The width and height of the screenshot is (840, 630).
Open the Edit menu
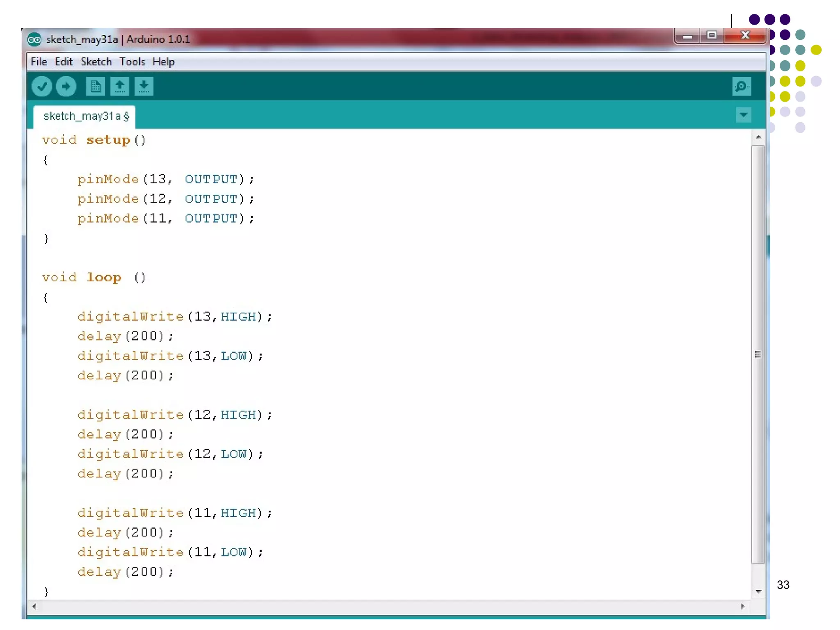click(x=64, y=62)
